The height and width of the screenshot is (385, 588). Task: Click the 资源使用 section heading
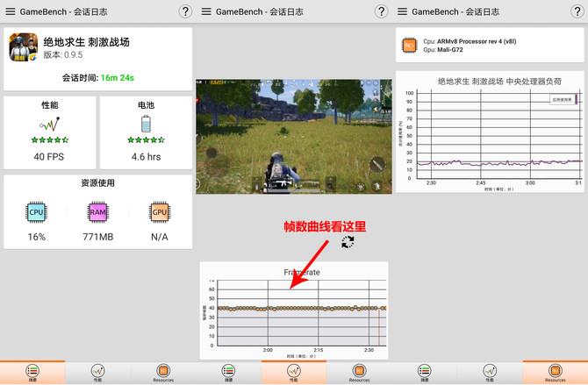click(98, 183)
